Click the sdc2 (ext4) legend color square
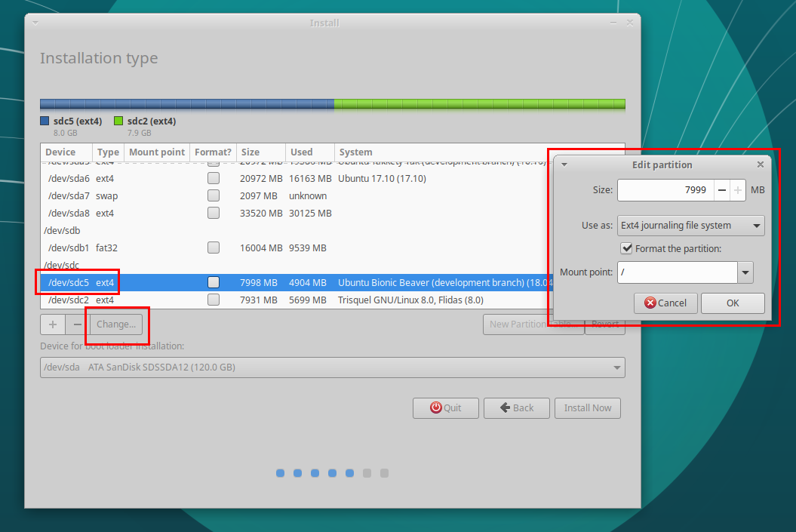Viewport: 796px width, 532px height. click(118, 121)
